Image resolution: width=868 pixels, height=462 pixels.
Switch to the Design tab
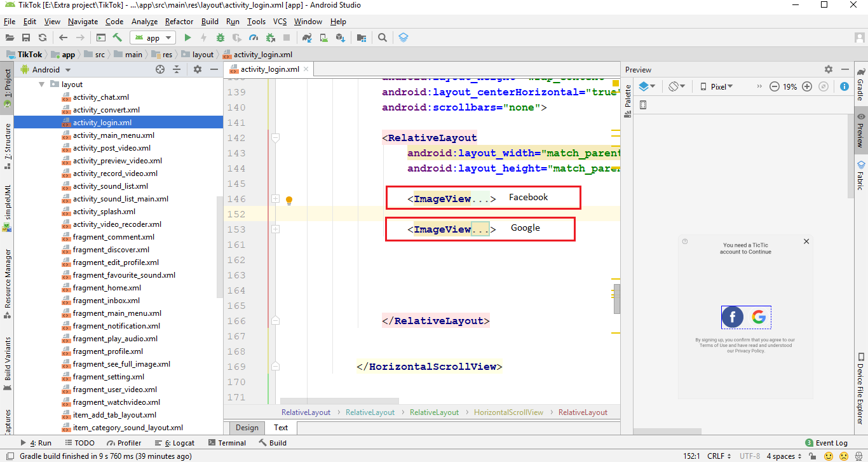[x=247, y=428]
